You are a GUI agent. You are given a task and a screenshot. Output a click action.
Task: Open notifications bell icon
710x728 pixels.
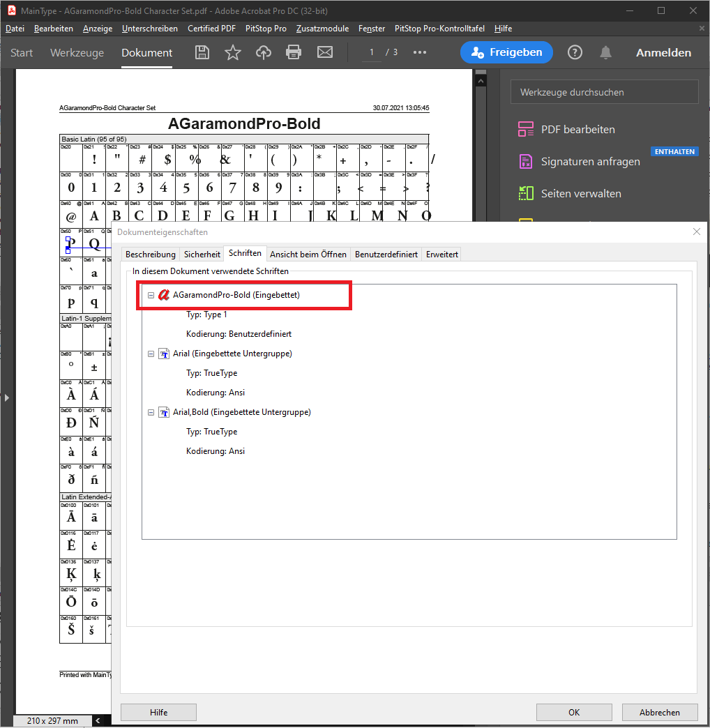(605, 52)
